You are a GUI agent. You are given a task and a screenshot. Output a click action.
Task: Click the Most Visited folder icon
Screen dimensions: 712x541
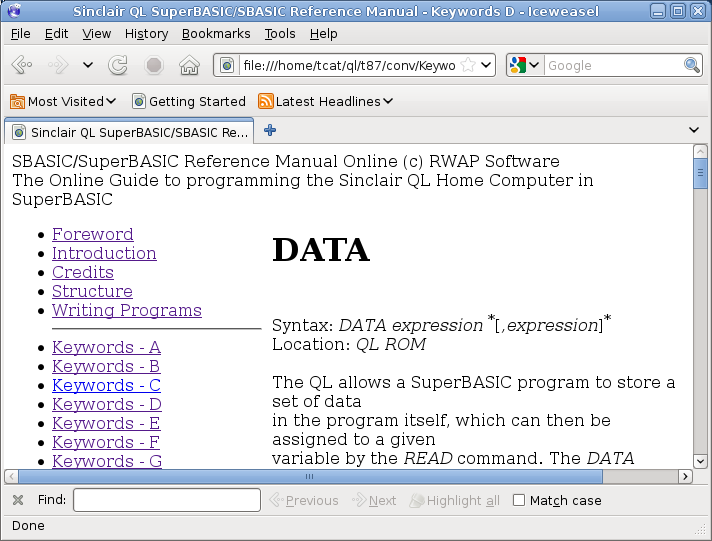click(x=17, y=101)
